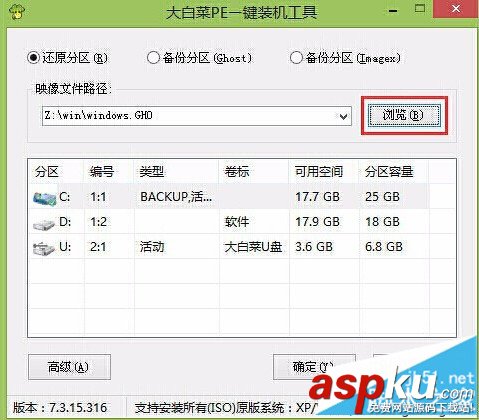479x420 pixels.
Task: Click the 17.9 GB free space cell
Action: coord(317,222)
